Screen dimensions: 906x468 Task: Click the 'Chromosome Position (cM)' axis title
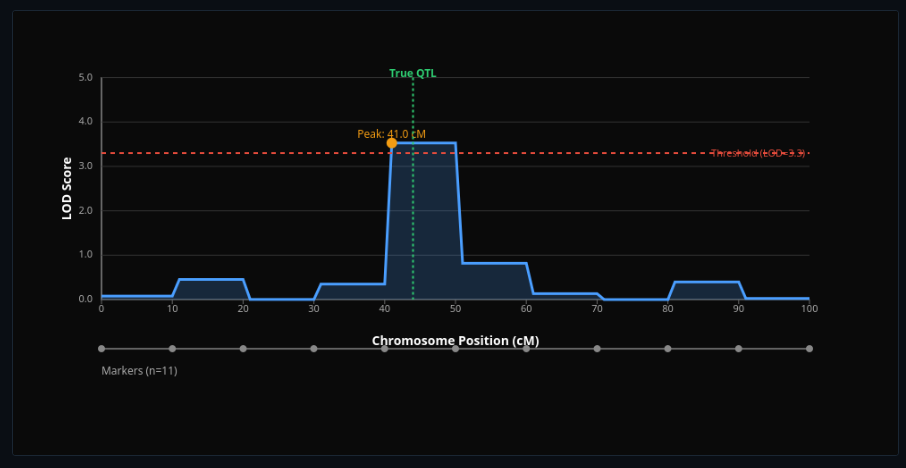(455, 340)
